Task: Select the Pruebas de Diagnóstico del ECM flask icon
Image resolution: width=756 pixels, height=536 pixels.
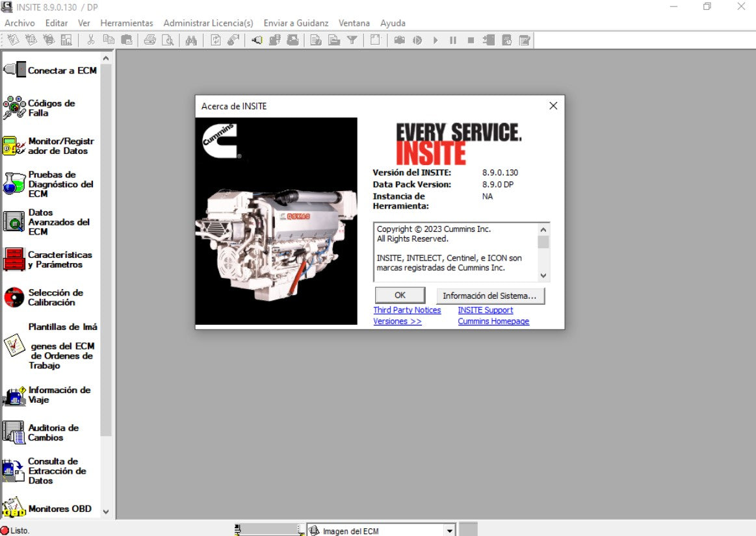Action: [x=14, y=184]
